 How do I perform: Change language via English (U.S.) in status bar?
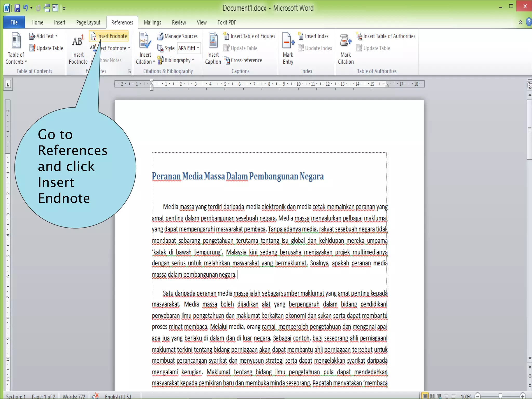coord(118,396)
